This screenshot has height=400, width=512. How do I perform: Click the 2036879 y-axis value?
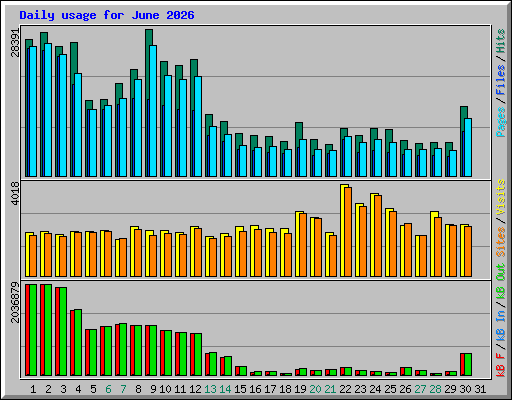click(15, 303)
